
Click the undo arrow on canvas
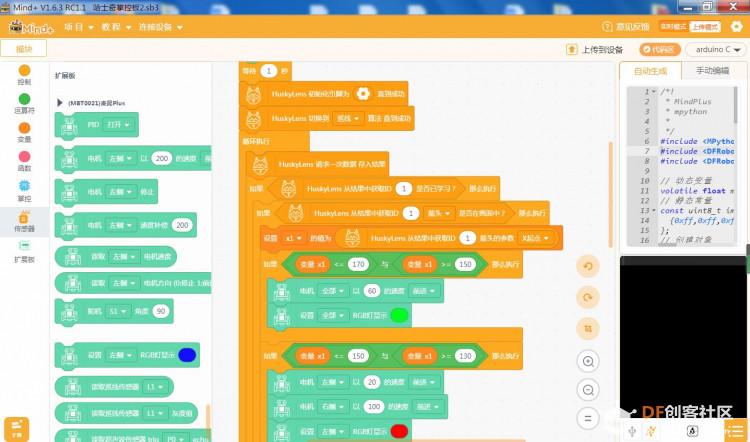tap(588, 266)
